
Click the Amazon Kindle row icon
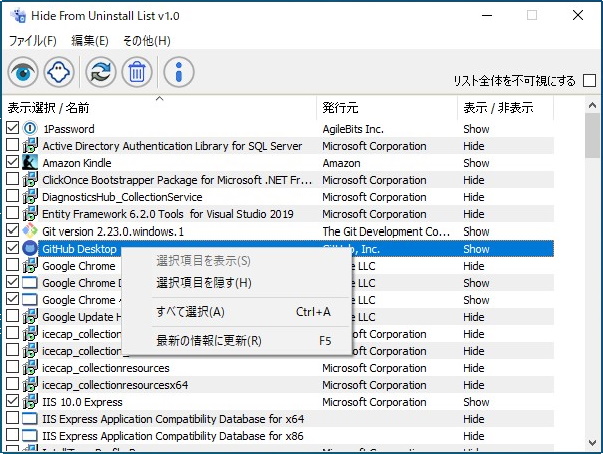(x=30, y=163)
